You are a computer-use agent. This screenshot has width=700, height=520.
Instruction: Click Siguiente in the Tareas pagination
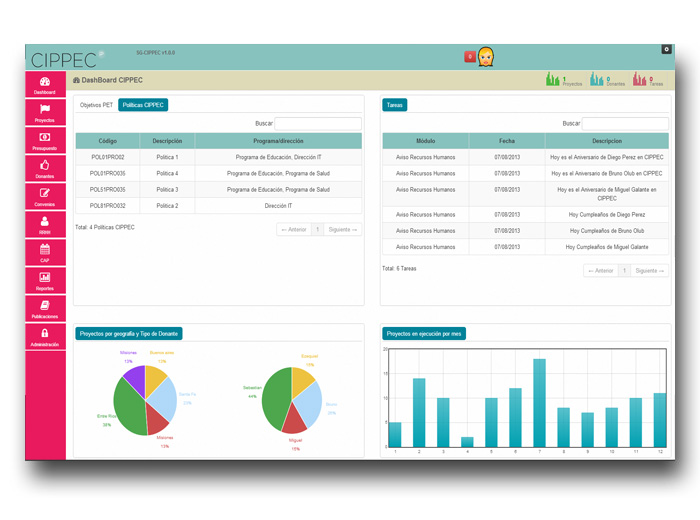point(649,270)
